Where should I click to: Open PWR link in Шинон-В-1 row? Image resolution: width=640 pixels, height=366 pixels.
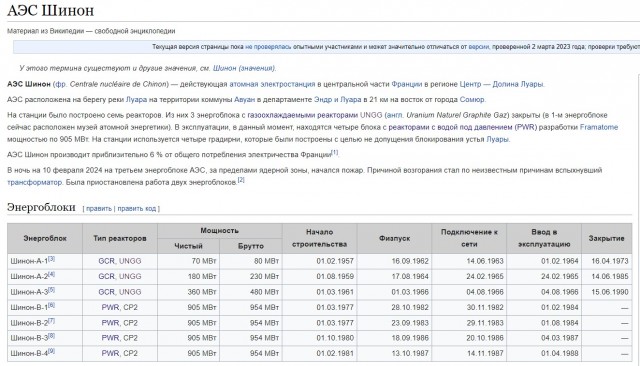click(x=110, y=308)
